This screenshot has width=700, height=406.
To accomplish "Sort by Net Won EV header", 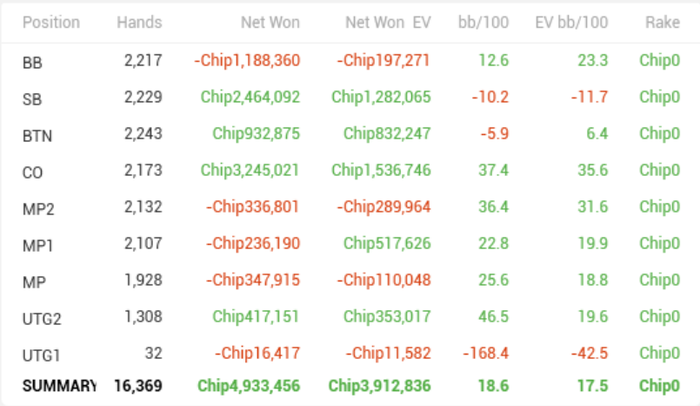I will click(x=388, y=22).
